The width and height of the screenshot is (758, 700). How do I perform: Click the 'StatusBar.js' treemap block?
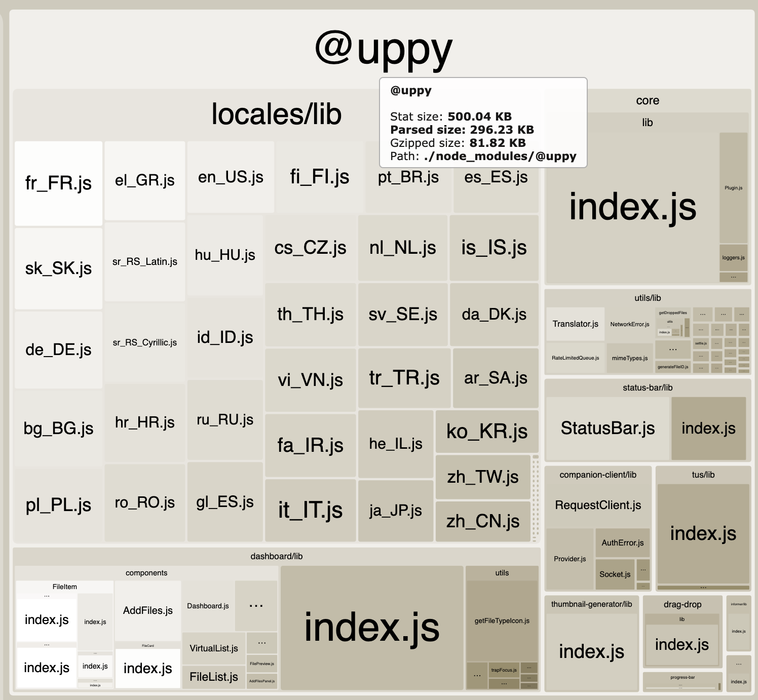tap(608, 429)
